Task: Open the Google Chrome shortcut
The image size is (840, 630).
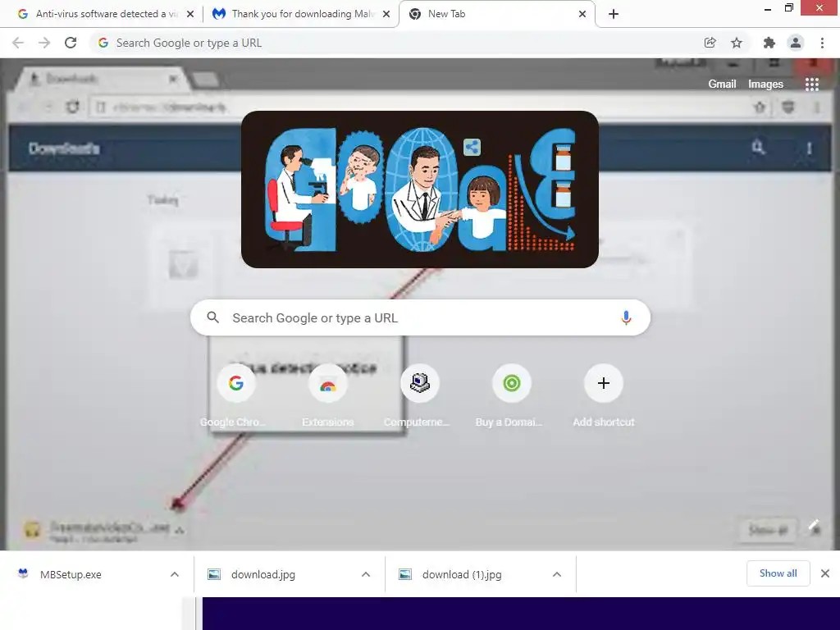Action: (235, 395)
